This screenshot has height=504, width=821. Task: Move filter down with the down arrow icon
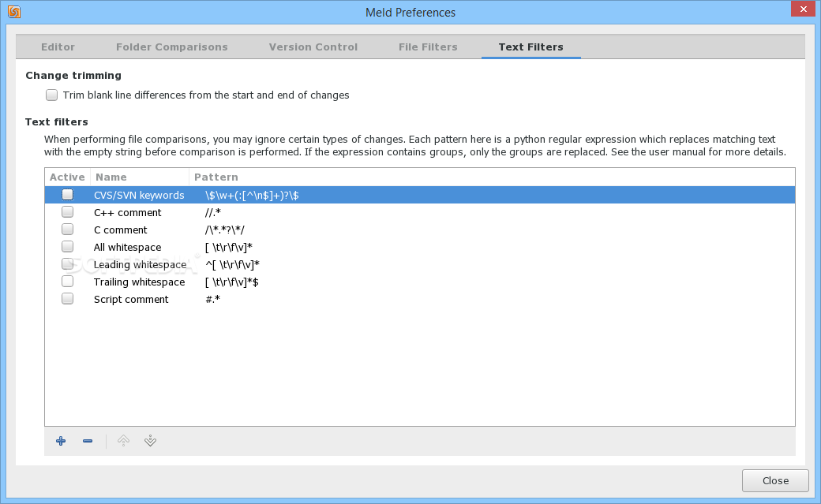150,441
